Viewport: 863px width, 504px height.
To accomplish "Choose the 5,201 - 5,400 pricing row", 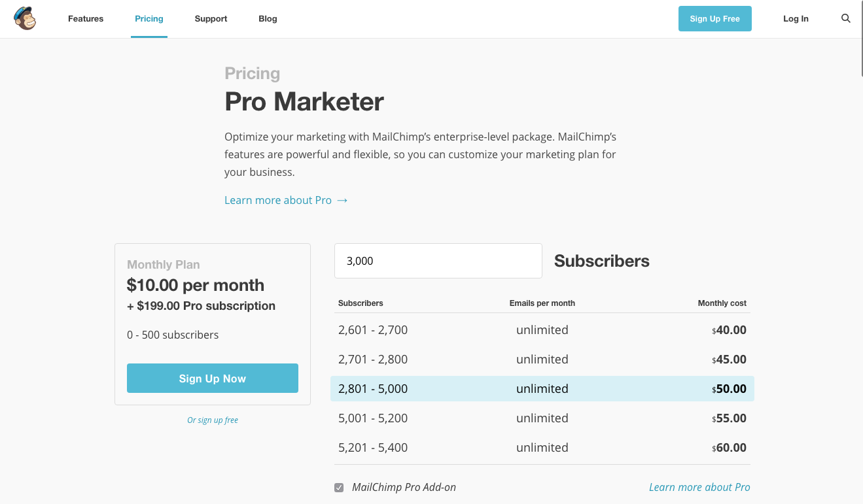I will pyautogui.click(x=542, y=448).
